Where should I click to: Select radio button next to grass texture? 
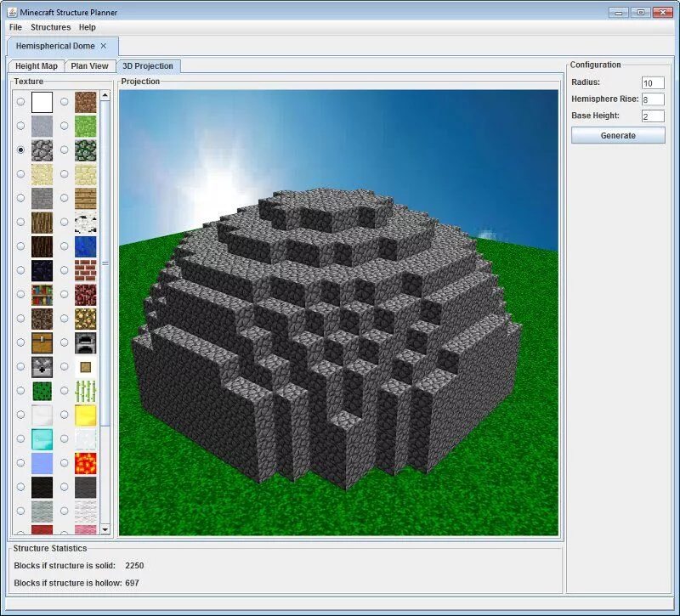point(65,126)
